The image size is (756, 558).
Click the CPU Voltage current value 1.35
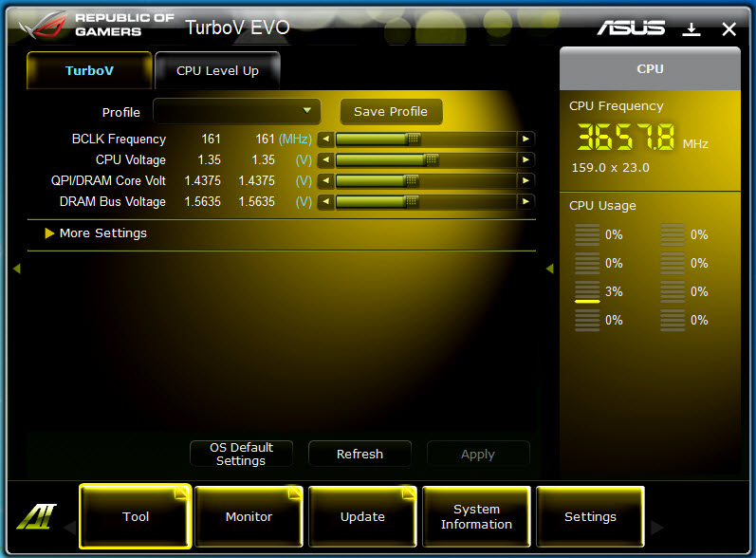(210, 159)
